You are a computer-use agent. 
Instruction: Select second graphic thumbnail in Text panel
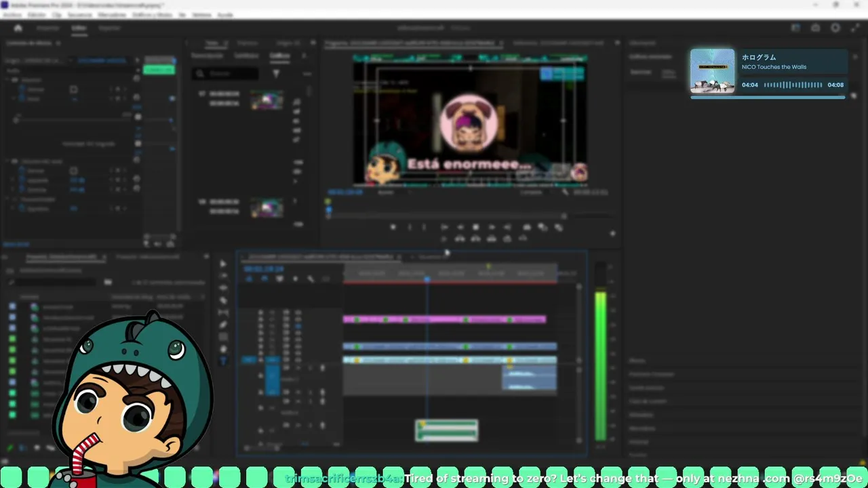point(267,207)
